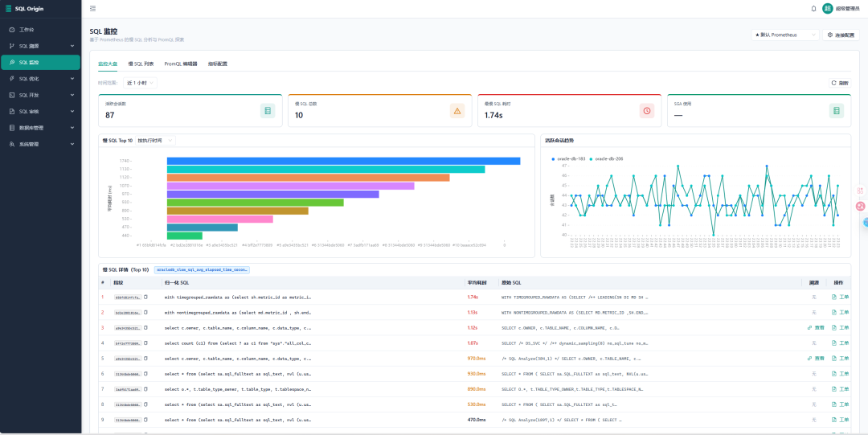Click the pink 530 bar in Top 10 chart
This screenshot has width=868, height=435.
tap(220, 219)
